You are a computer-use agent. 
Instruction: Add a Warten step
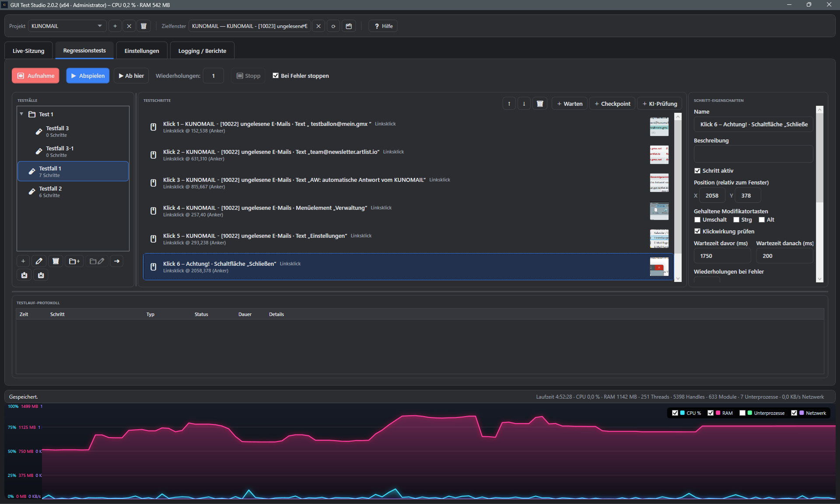coord(570,104)
